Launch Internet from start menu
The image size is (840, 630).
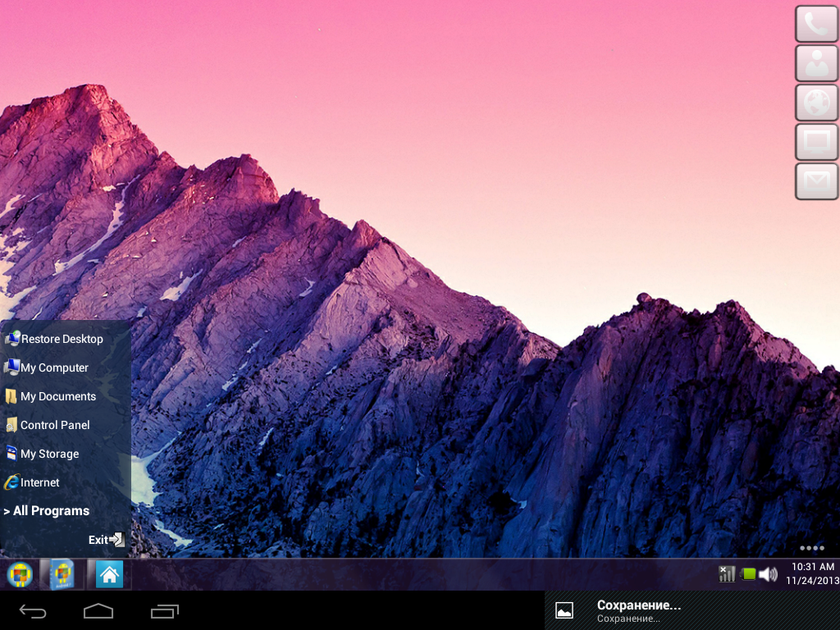point(66,482)
